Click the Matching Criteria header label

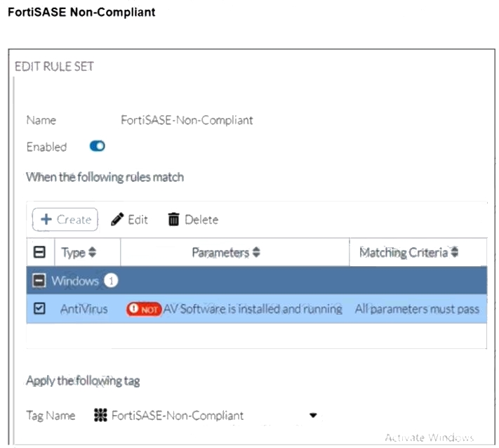(404, 253)
